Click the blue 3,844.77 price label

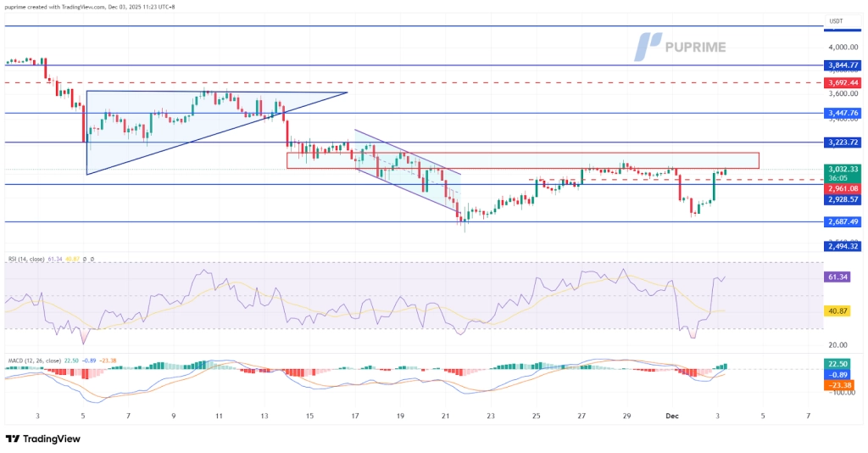click(x=844, y=64)
